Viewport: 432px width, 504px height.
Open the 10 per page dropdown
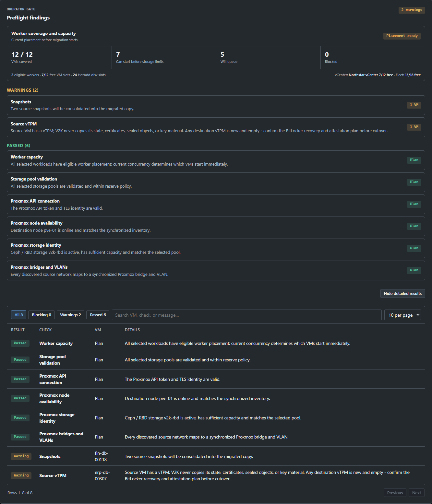[402, 315]
